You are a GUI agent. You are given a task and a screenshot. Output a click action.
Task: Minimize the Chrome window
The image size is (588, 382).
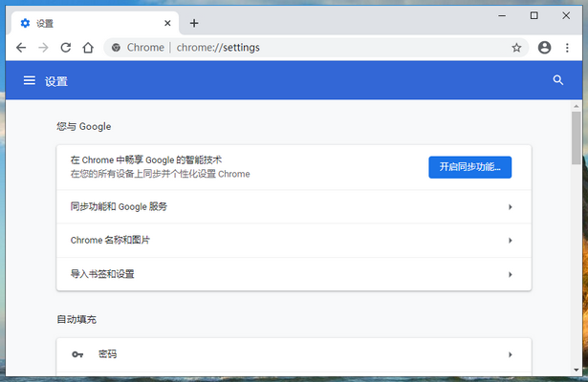[x=502, y=15]
